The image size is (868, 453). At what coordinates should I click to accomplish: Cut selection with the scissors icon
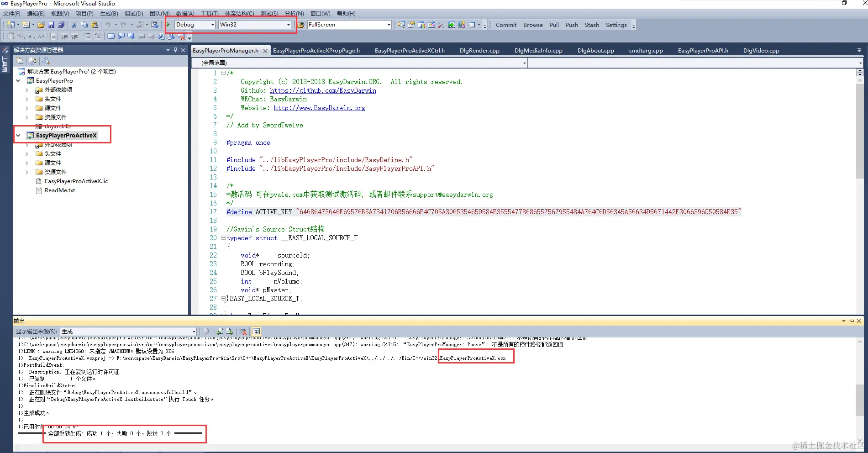tap(74, 25)
